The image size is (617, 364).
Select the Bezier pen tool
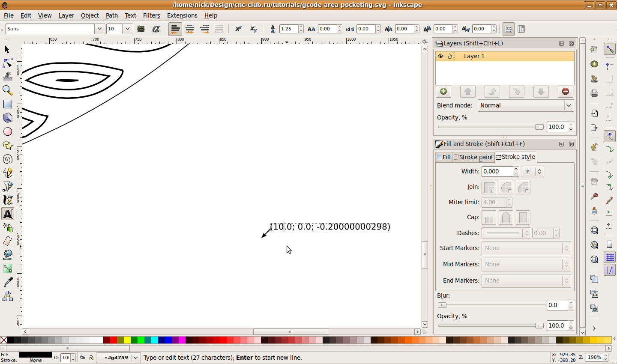(7, 186)
